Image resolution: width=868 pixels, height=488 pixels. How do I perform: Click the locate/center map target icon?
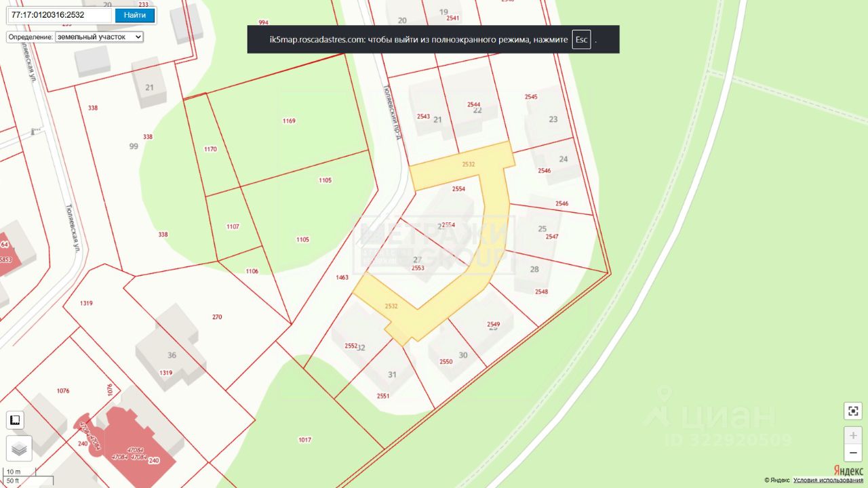point(852,411)
